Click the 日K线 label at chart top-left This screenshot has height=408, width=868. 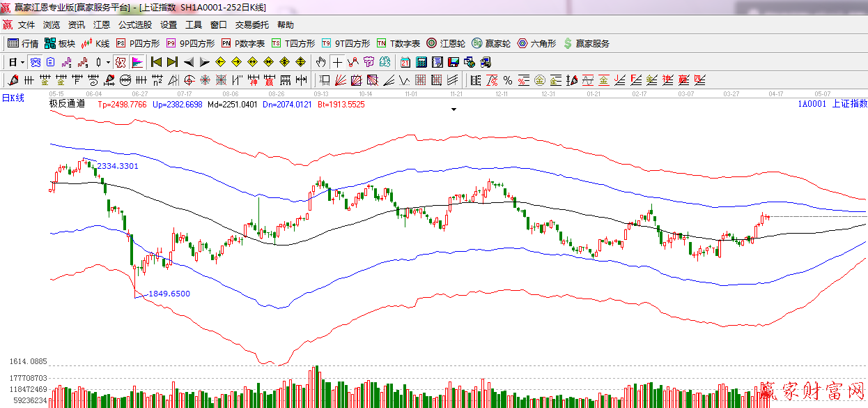point(13,98)
